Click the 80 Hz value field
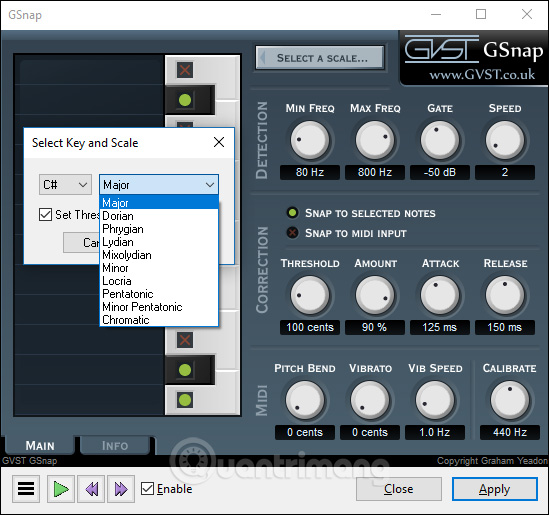 (x=310, y=172)
